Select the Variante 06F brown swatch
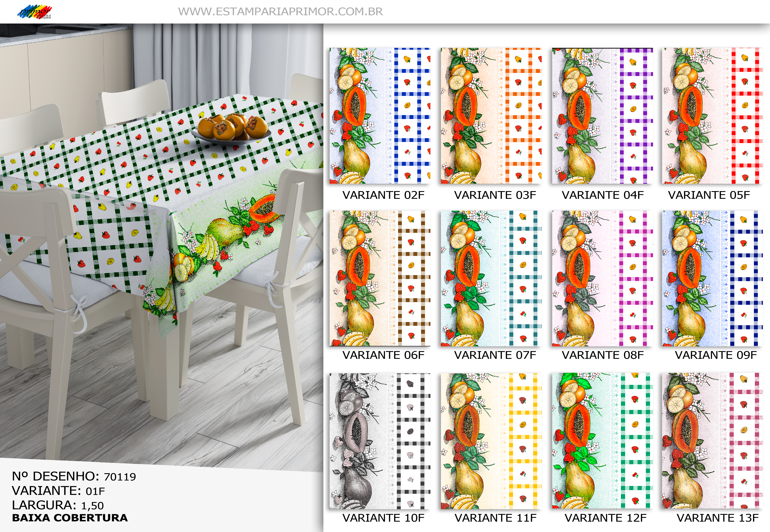This screenshot has height=532, width=770. tap(380, 278)
